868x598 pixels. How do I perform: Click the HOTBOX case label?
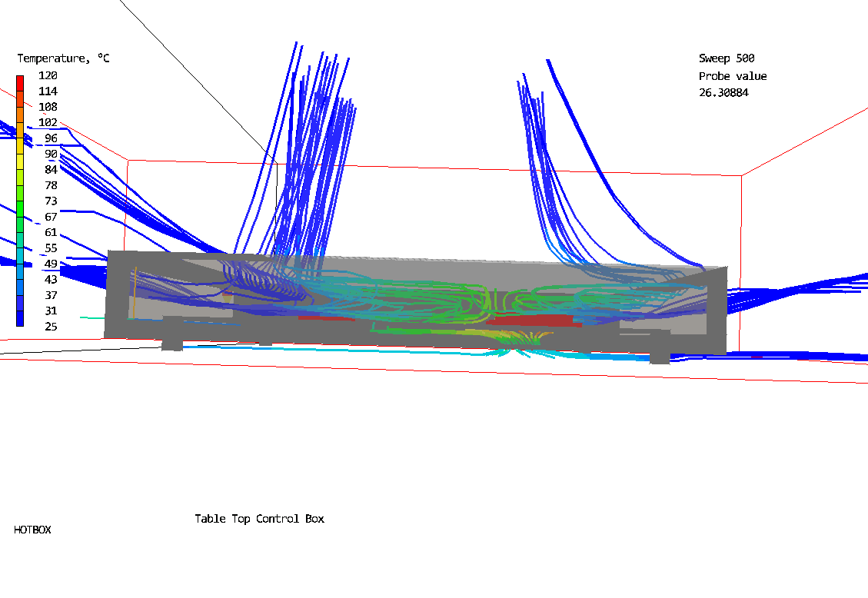tap(32, 530)
